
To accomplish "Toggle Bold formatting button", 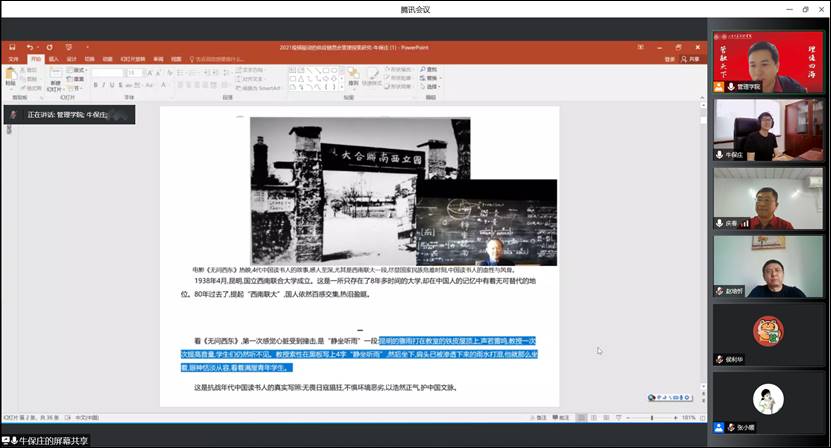I will tap(95, 85).
